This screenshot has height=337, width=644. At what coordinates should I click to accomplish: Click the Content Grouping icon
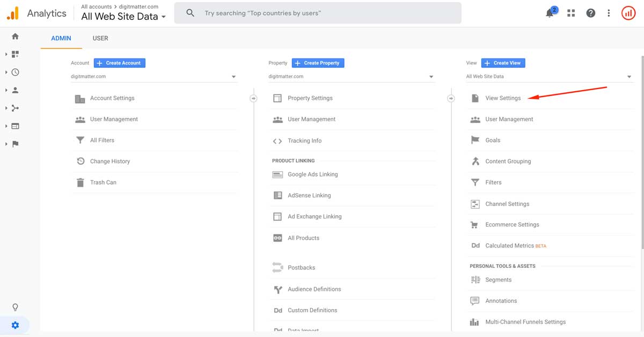point(475,161)
